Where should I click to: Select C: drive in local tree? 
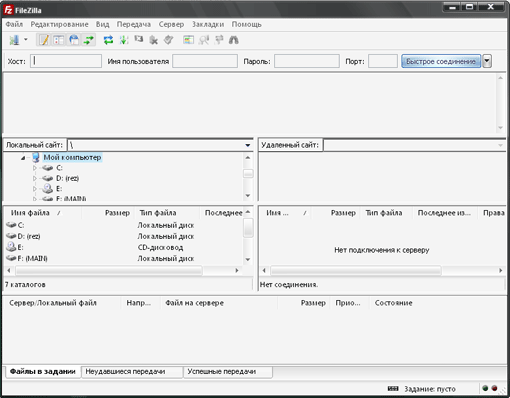(x=59, y=168)
